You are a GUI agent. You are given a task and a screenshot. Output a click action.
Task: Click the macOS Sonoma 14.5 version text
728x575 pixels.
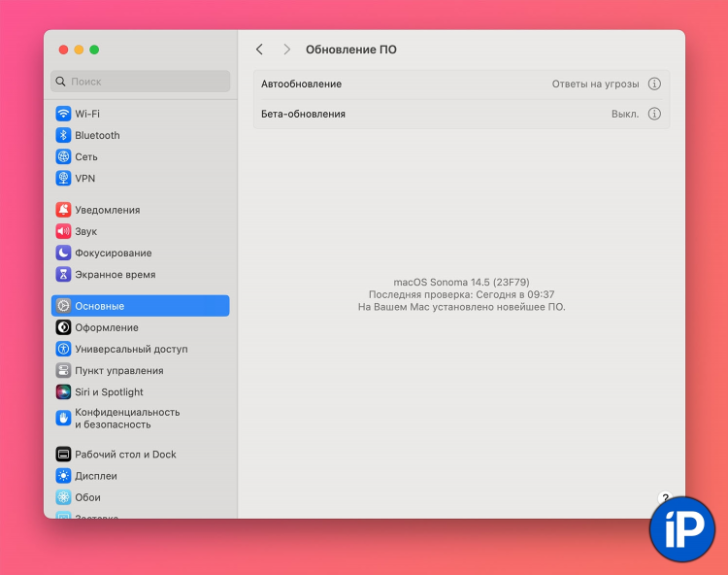[461, 282]
